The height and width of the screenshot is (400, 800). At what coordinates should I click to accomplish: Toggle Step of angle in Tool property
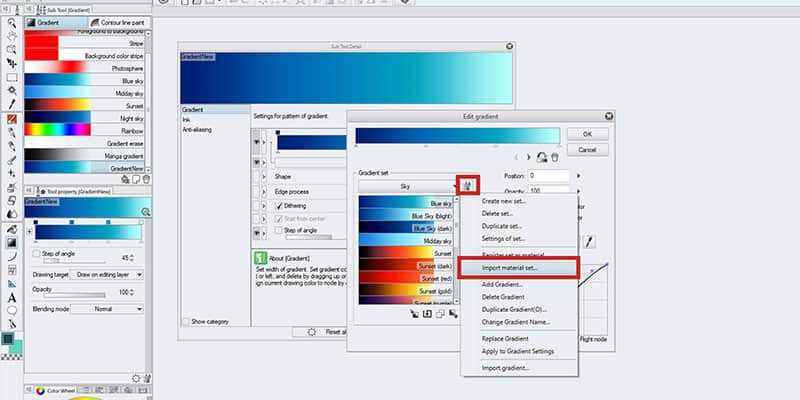tap(36, 254)
